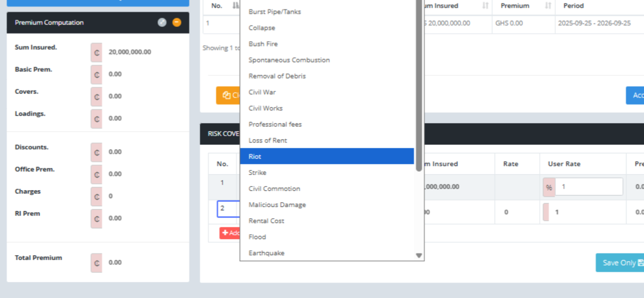Screen dimensions: 644x298
Task: Click the expand icon in Premium Computation header
Action: tap(162, 23)
